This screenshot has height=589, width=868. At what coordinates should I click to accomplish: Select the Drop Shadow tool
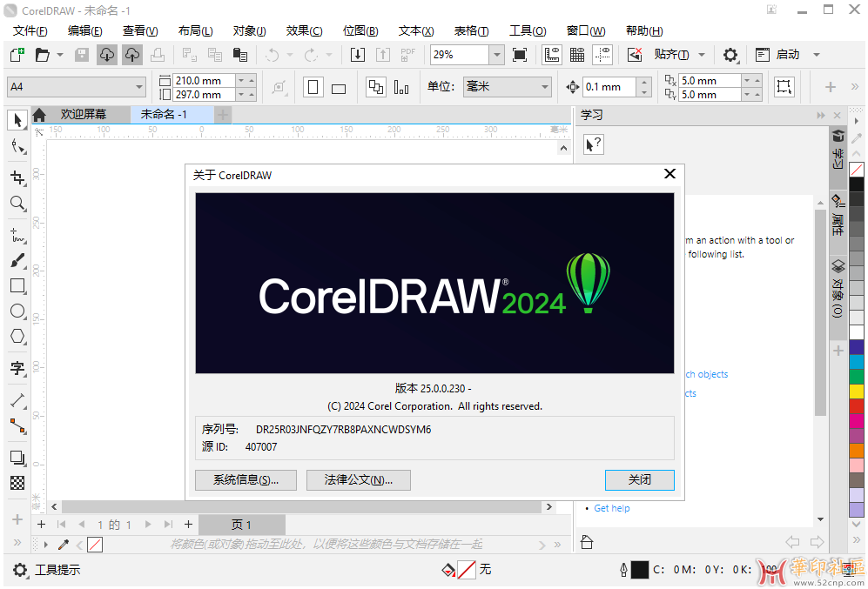tap(17, 458)
